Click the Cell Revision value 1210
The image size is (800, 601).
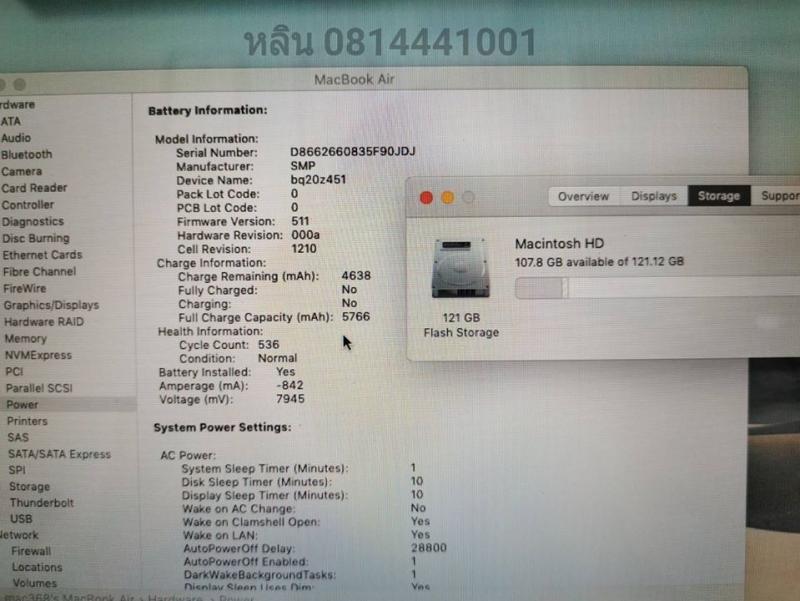(304, 248)
